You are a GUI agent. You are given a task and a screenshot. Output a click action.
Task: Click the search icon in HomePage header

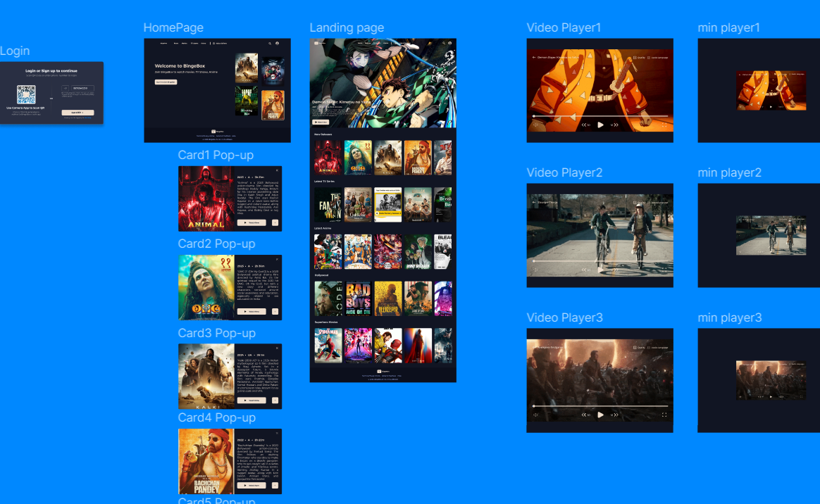[x=270, y=44]
